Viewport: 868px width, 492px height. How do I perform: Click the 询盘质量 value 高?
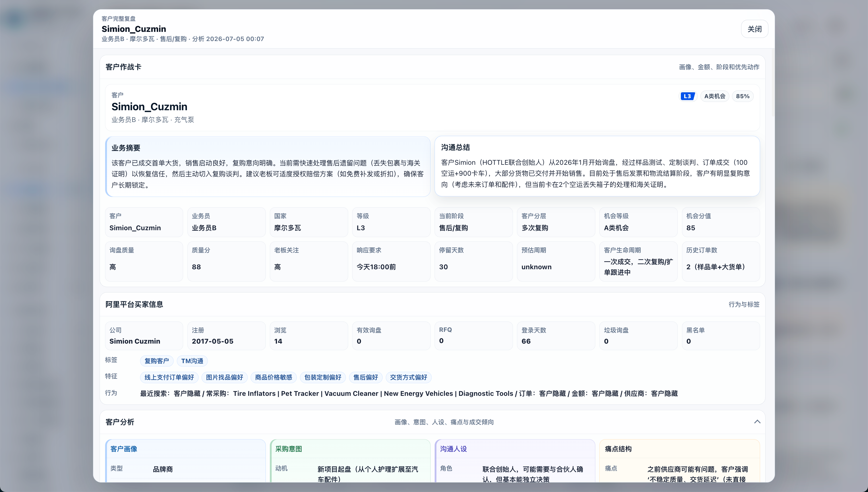(113, 267)
